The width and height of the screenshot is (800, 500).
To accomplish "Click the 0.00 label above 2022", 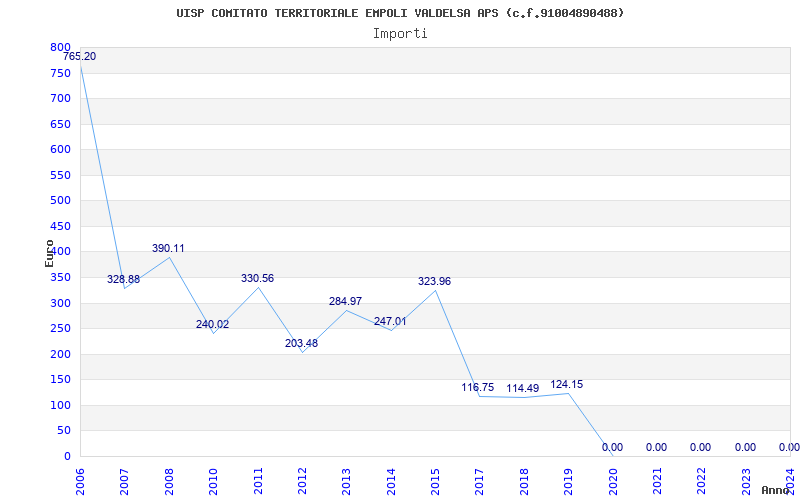I will point(701,447).
